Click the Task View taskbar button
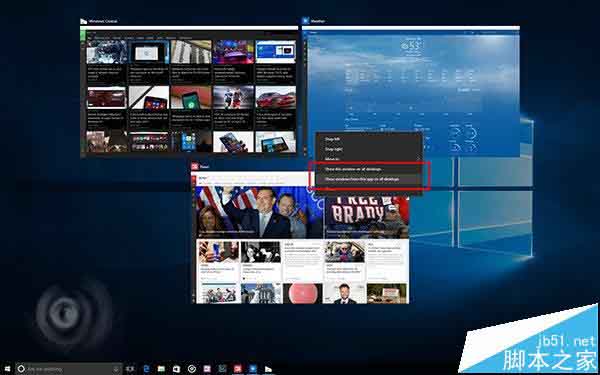The image size is (600, 375). click(130, 369)
